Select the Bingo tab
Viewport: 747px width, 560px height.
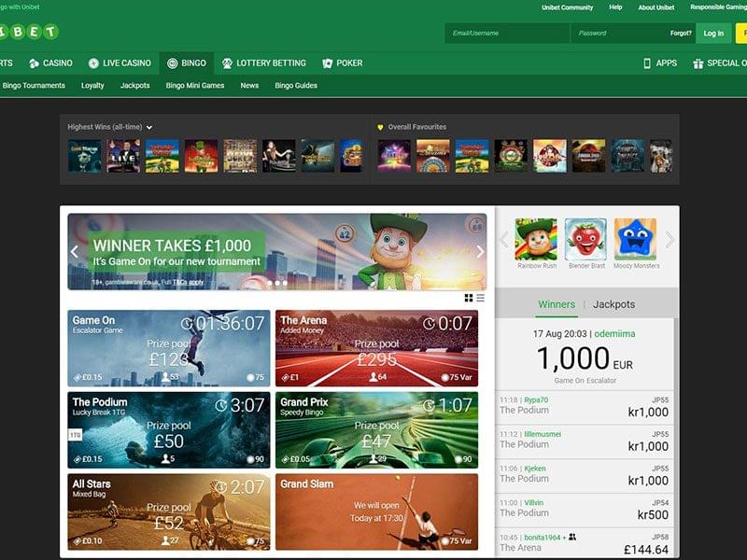click(186, 63)
